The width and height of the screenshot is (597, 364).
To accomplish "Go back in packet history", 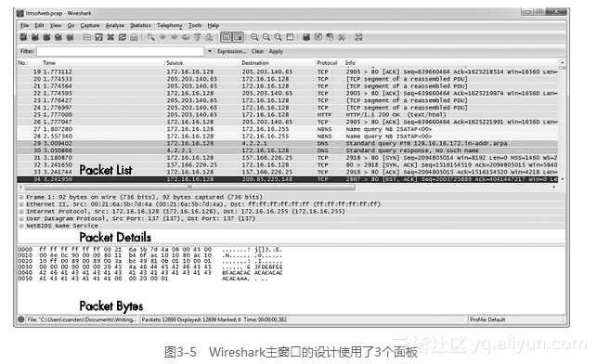I will click(162, 37).
